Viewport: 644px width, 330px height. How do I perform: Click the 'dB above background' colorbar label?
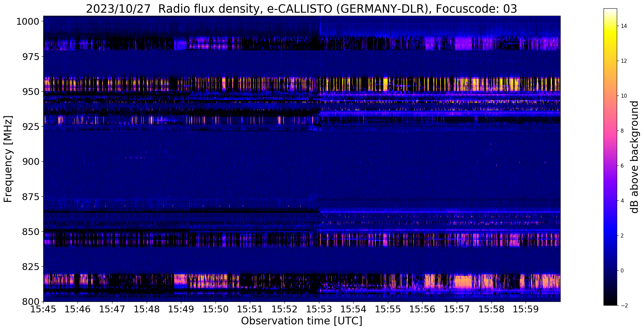click(635, 157)
